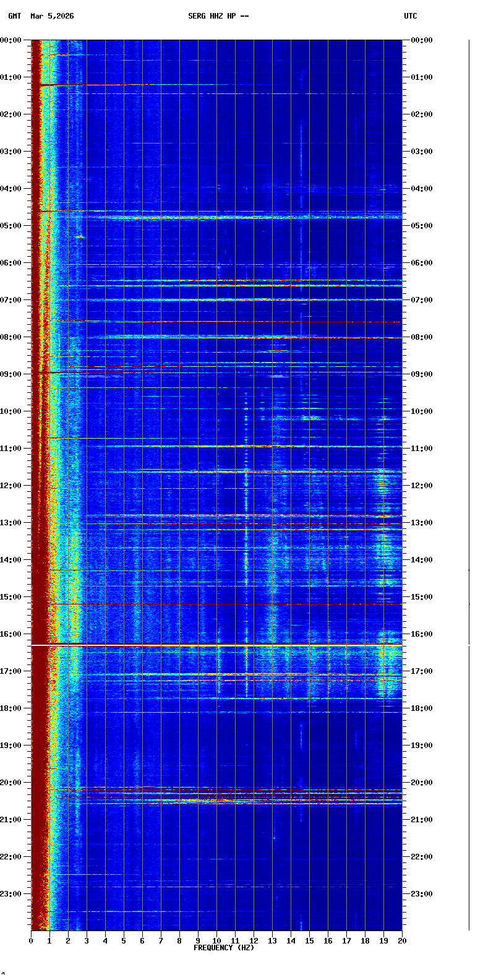Click the UTC label in the header
The height and width of the screenshot is (980, 496).
click(x=411, y=16)
